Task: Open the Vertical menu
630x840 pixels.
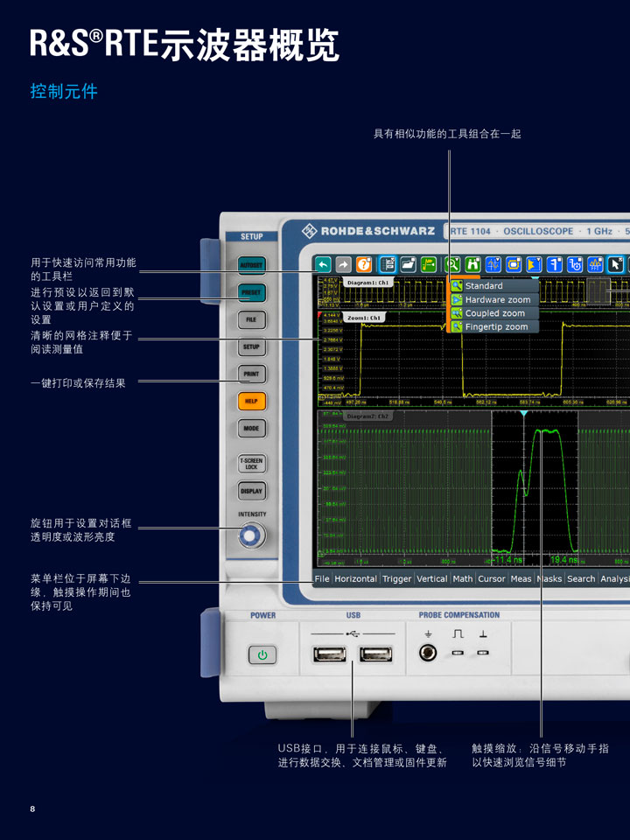Action: (x=431, y=578)
